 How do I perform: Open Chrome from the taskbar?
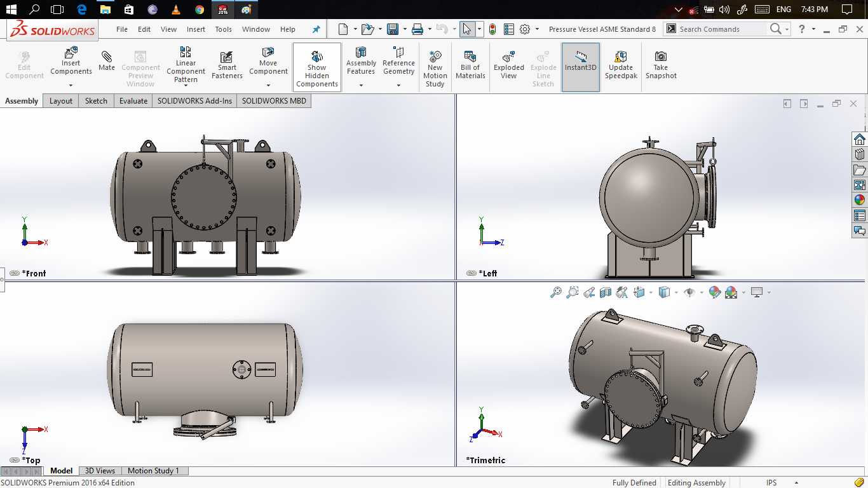pos(200,10)
